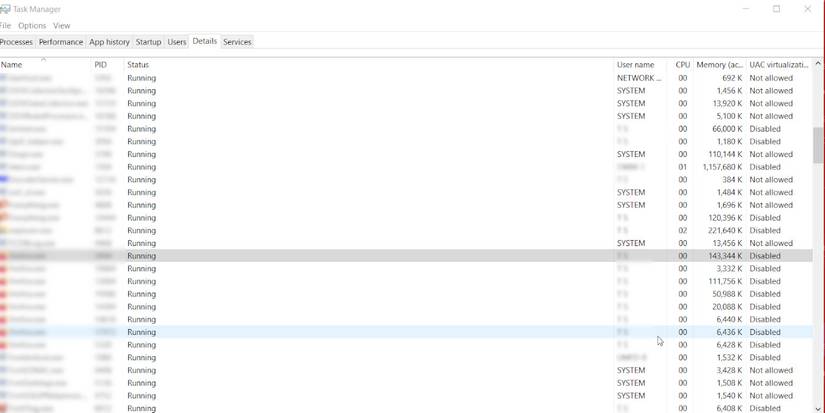Select the row showing 1,180 K memory
The image size is (825, 413).
coord(406,142)
